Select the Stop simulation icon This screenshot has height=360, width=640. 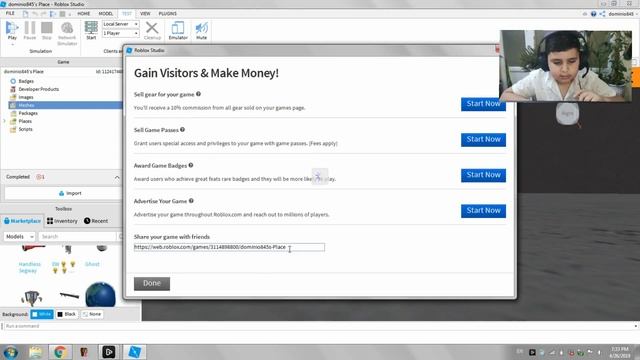tap(47, 31)
